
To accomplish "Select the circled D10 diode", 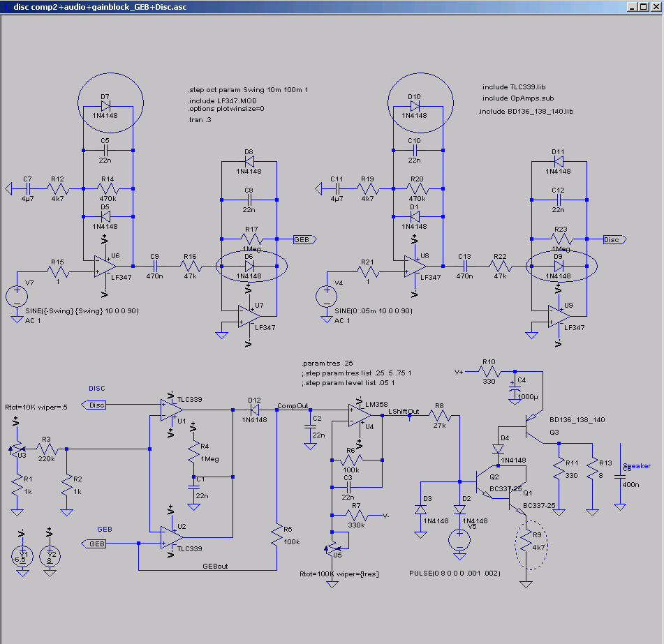I will [x=415, y=106].
